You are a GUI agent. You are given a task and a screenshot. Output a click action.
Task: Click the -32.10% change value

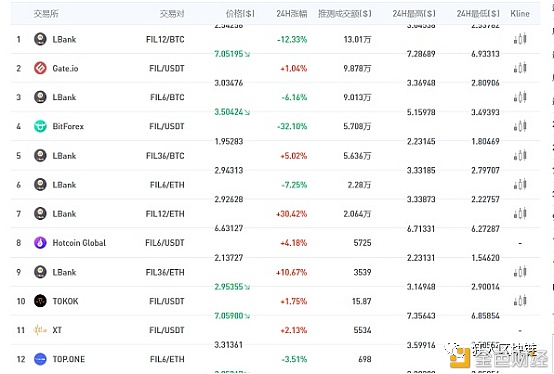click(292, 126)
